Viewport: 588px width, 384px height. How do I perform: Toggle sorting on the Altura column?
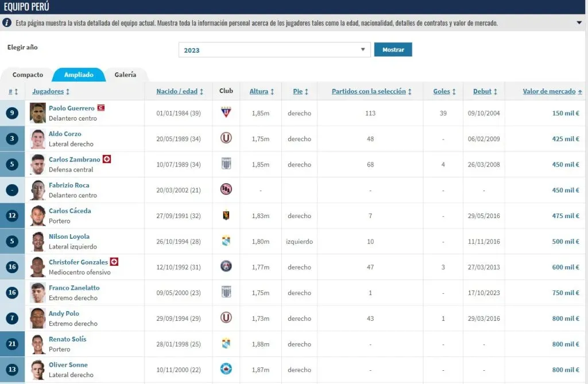[x=262, y=91]
